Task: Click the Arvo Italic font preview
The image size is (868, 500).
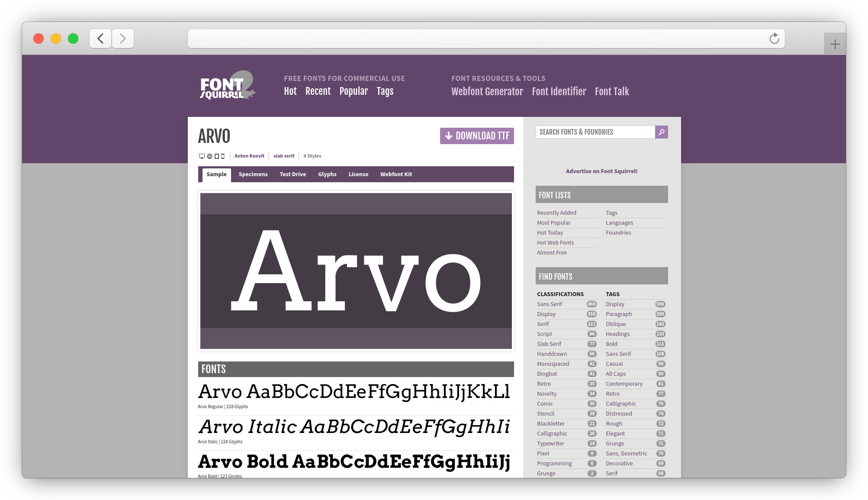Action: click(x=354, y=427)
